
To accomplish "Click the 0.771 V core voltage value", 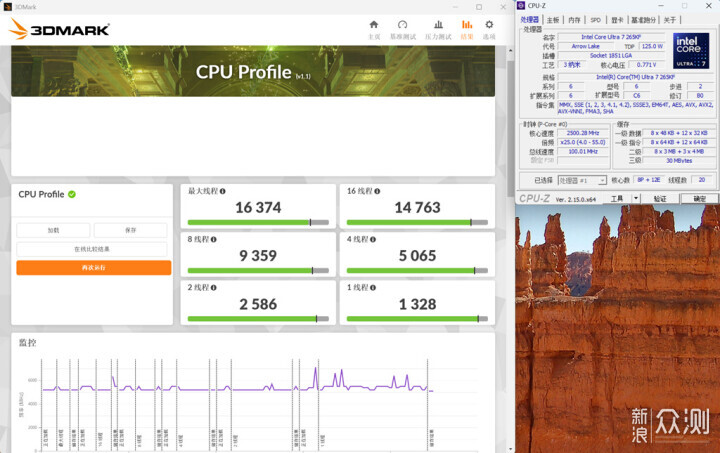I will pyautogui.click(x=646, y=65).
